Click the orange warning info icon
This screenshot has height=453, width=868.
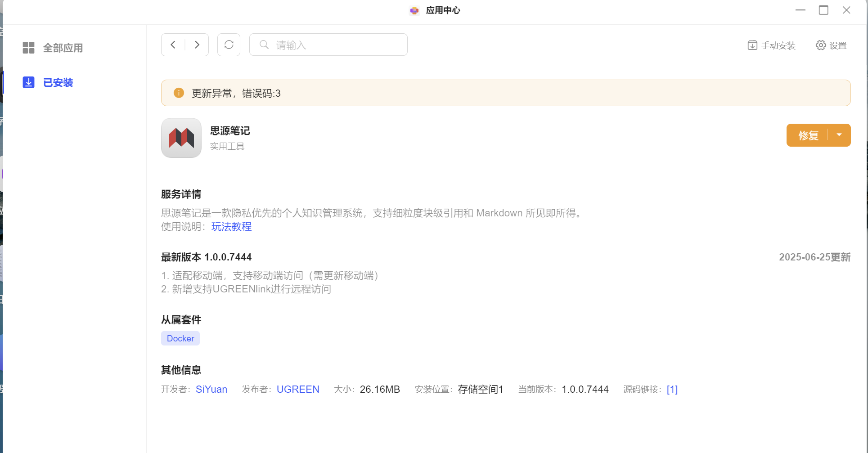(x=179, y=93)
